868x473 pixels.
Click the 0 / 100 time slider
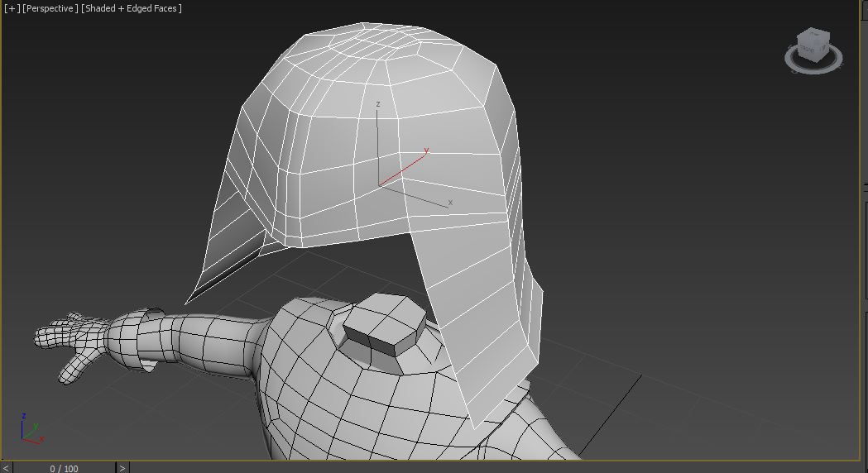click(64, 468)
